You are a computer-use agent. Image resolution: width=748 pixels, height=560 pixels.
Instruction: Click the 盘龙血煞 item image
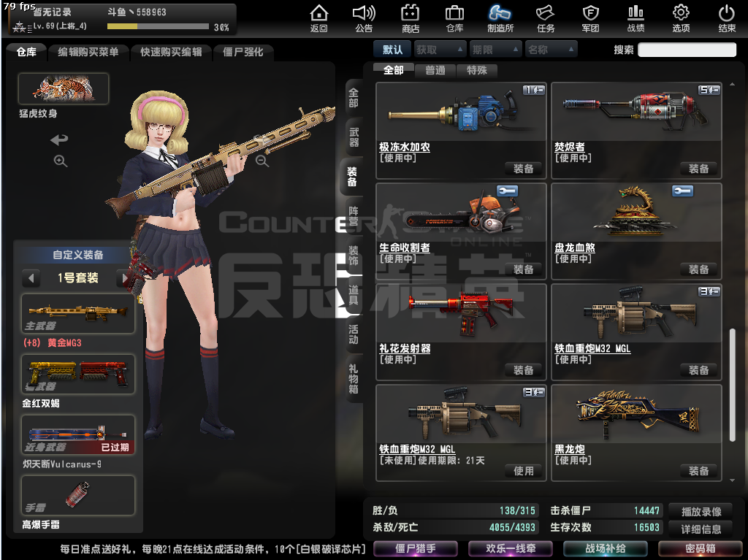click(x=635, y=212)
